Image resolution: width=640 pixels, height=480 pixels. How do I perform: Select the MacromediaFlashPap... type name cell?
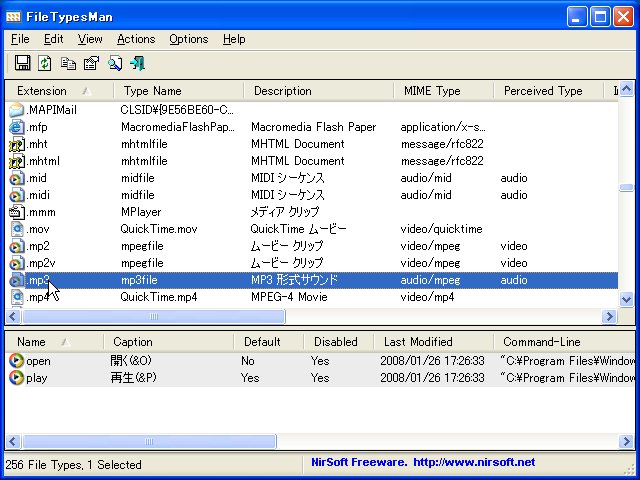[178, 127]
